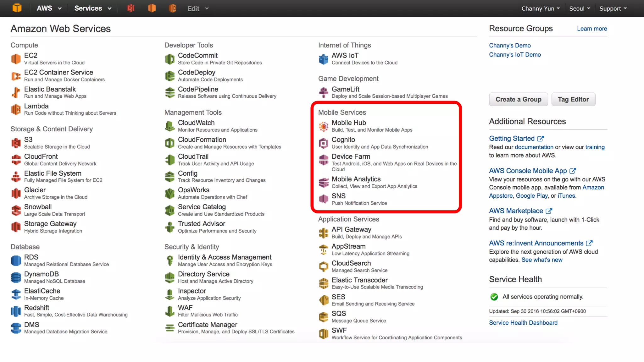Click the DynamoDB database icon
644x362 pixels.
16,277
